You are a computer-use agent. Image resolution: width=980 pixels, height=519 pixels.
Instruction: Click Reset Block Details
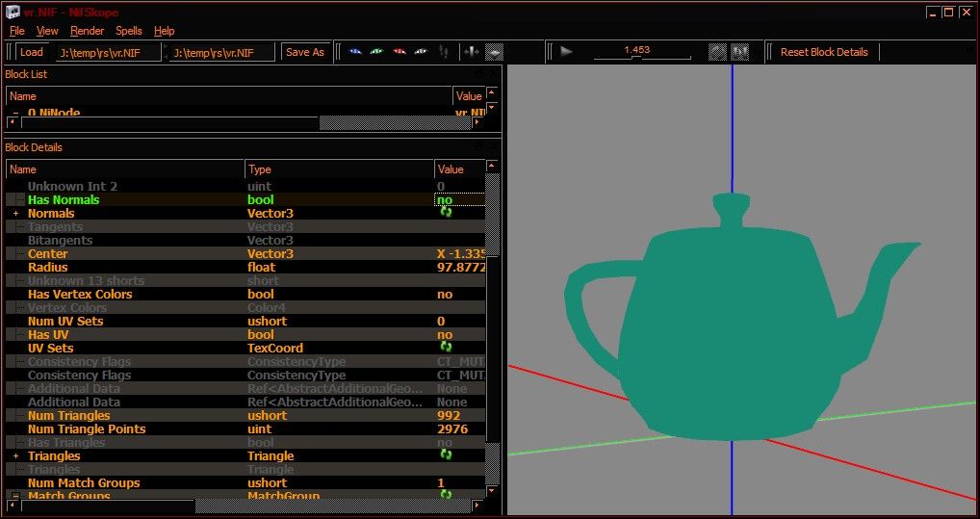pyautogui.click(x=824, y=52)
